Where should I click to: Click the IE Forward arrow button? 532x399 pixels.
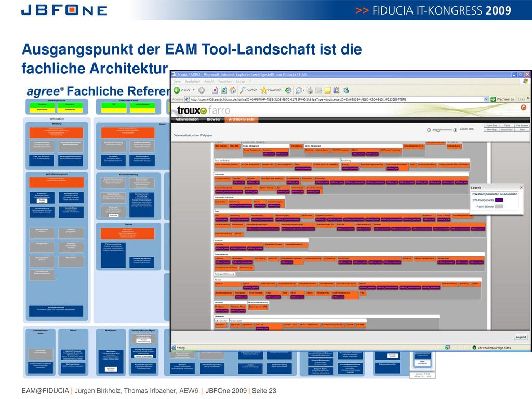click(x=202, y=90)
